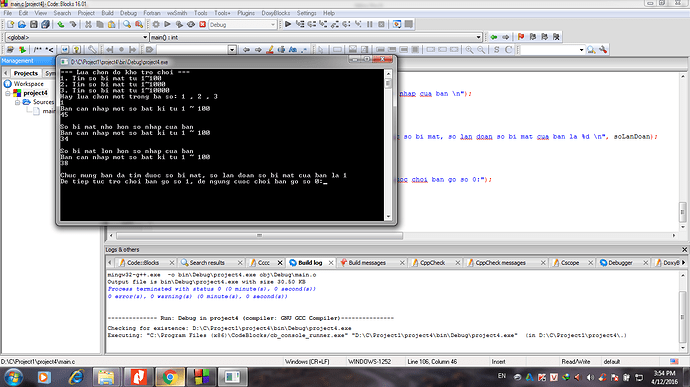The image size is (690, 387).
Task: Run the program with green play icon
Action: point(167,25)
